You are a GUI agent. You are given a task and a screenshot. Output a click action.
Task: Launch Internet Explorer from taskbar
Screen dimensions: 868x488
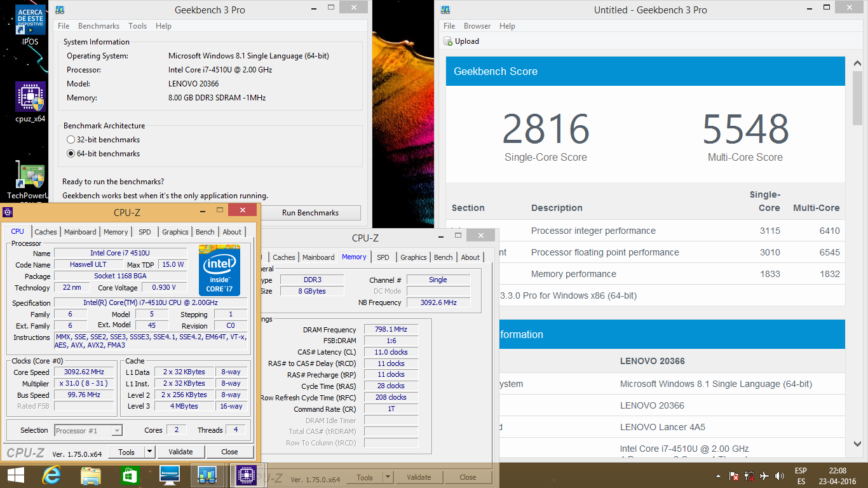(51, 475)
